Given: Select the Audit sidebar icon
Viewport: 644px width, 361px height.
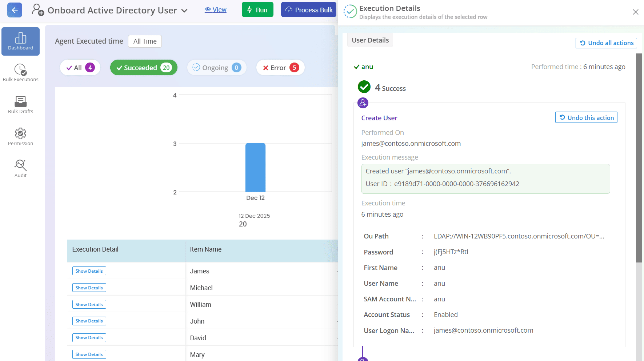Looking at the screenshot, I should [20, 166].
